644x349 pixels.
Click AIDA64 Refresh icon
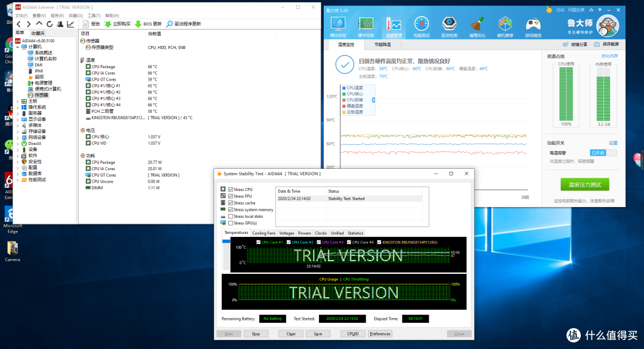tap(49, 24)
